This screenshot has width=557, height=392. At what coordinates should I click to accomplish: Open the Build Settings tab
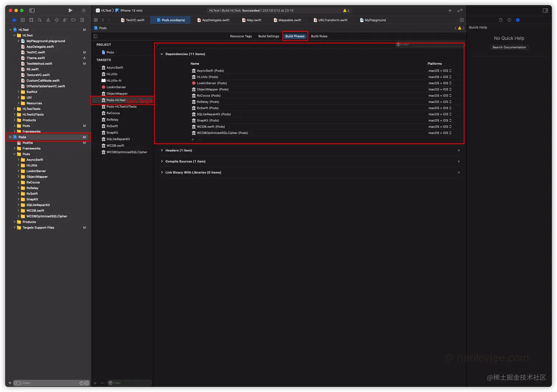coord(269,36)
